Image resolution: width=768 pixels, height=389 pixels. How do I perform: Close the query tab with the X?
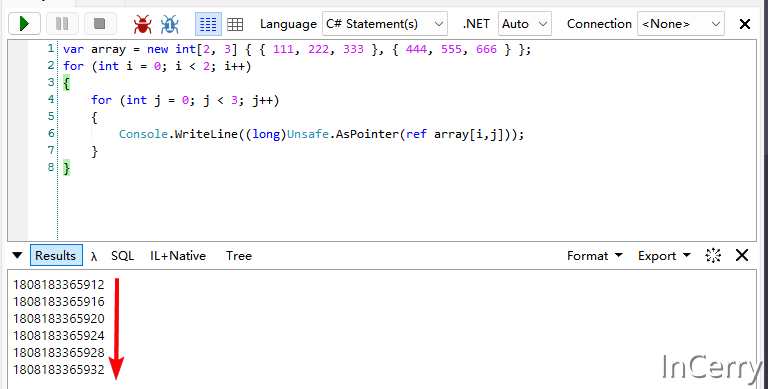click(745, 24)
